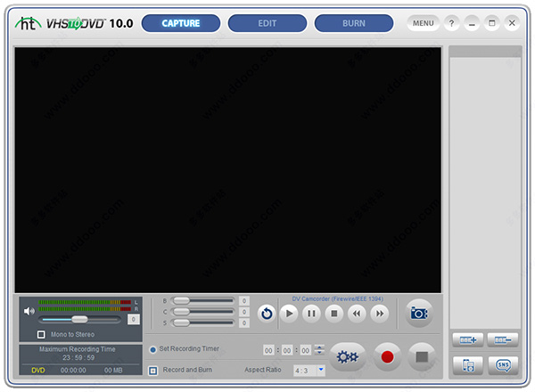
Task: Enable Mono to Stereo checkbox
Action: coord(41,335)
